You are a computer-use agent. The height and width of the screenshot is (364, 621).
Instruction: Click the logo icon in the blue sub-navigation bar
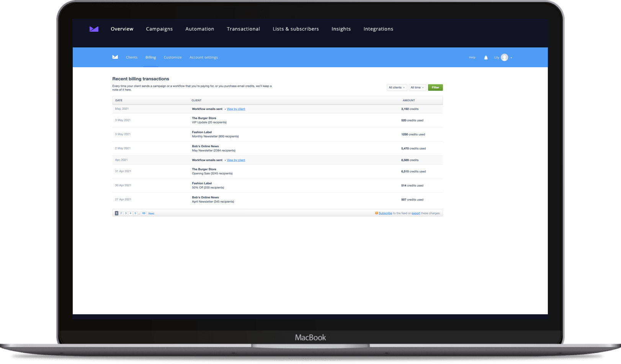[115, 57]
